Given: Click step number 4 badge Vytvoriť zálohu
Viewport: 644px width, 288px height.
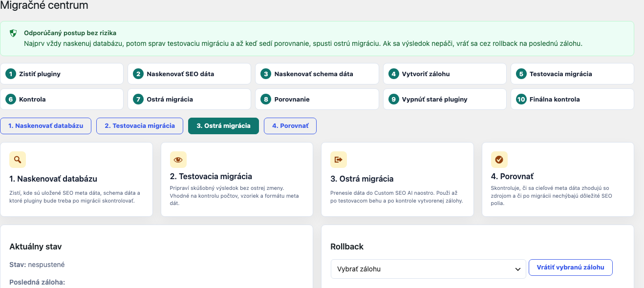Looking at the screenshot, I should click(393, 74).
